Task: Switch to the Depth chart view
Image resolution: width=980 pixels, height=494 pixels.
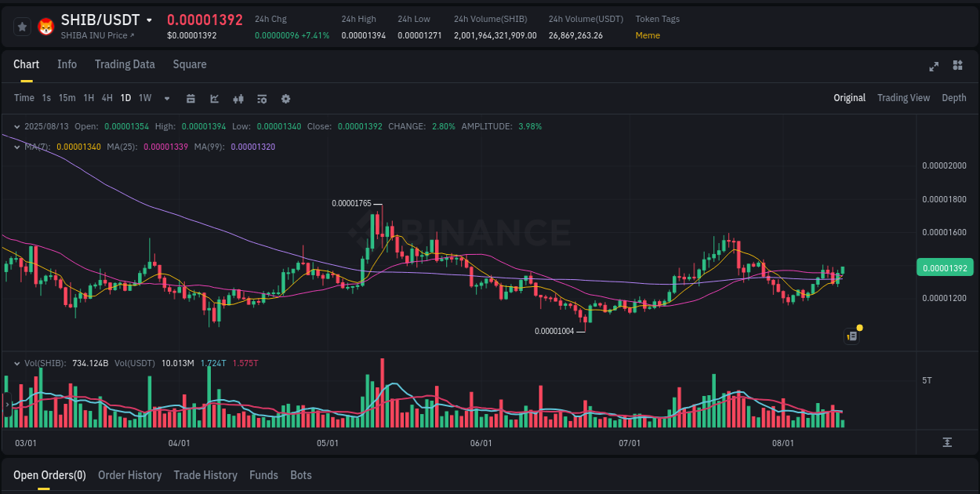Action: click(x=953, y=98)
